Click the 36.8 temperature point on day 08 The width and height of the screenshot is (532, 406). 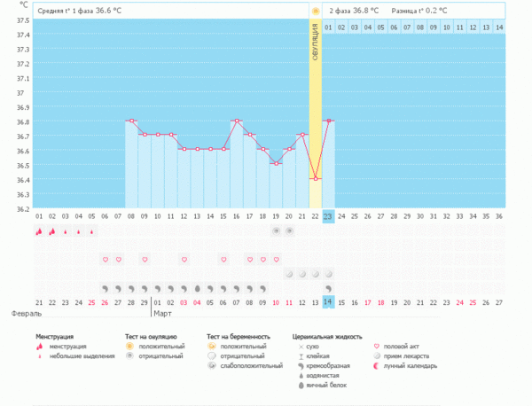click(131, 121)
